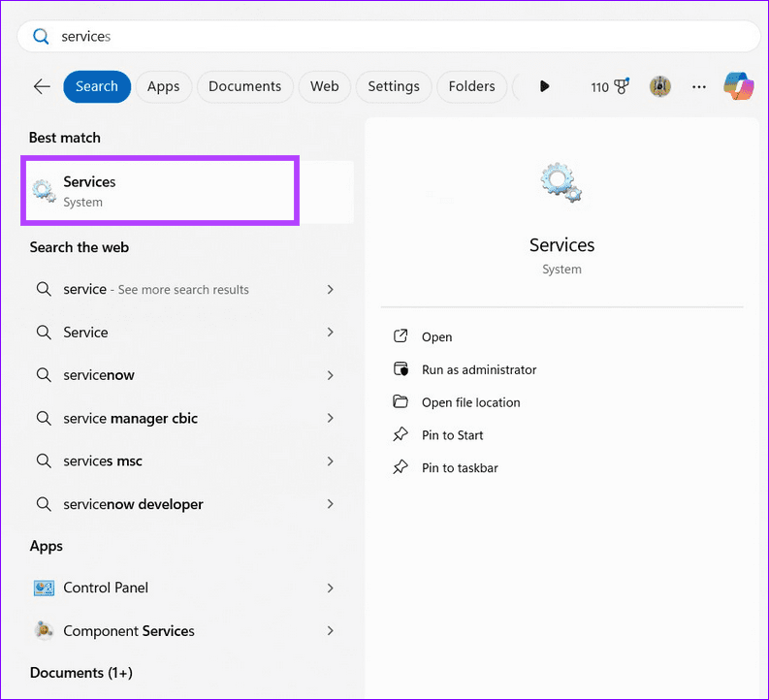Viewport: 769px width, 700px height.
Task: Click into the search box containing 'services'
Action: [389, 36]
